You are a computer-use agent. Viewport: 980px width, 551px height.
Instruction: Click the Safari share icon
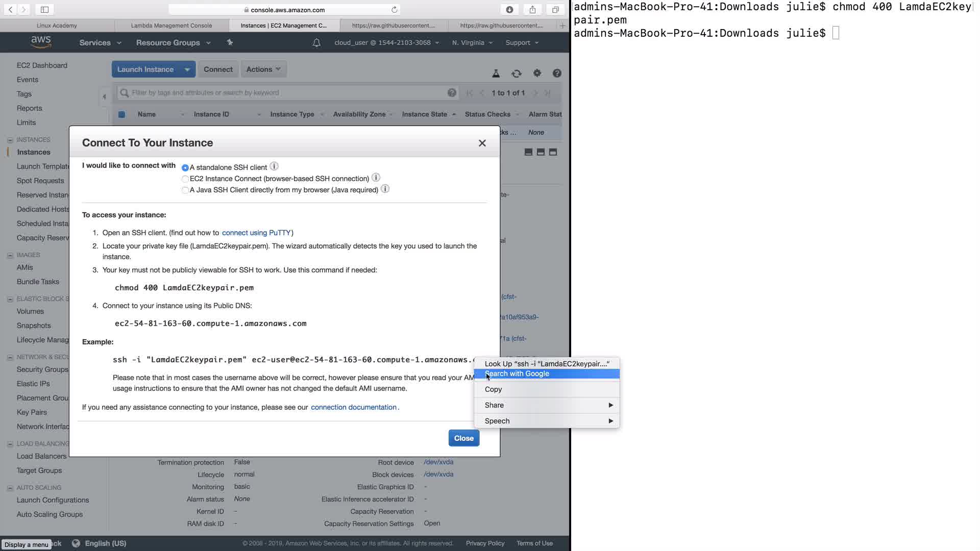(x=532, y=10)
